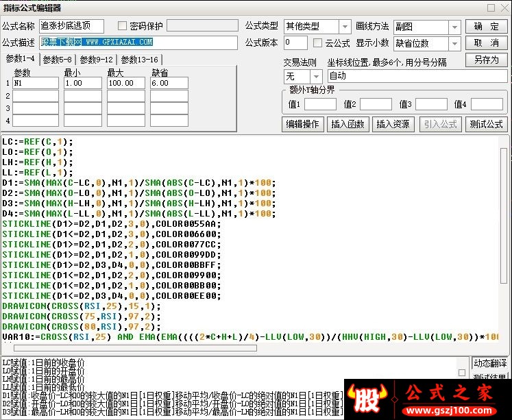The height and width of the screenshot is (420, 512).
Task: Click the 公式名称 input field
Action: pyautogui.click(x=71, y=26)
